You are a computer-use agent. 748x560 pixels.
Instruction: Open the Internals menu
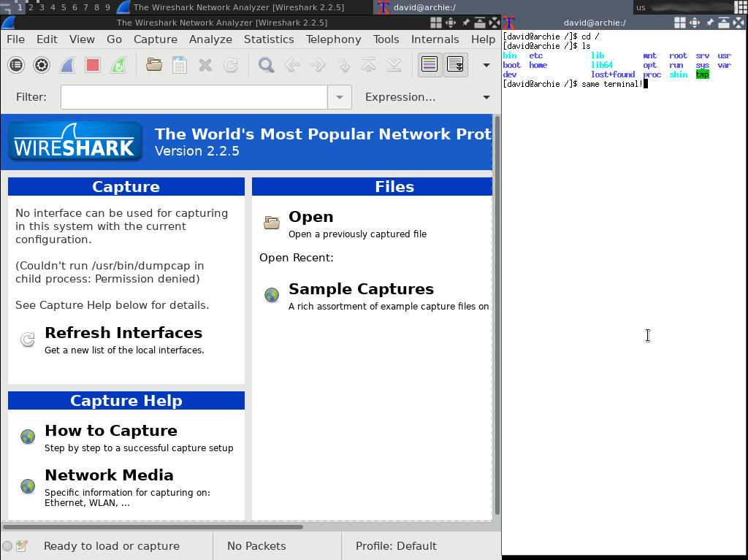(x=435, y=39)
